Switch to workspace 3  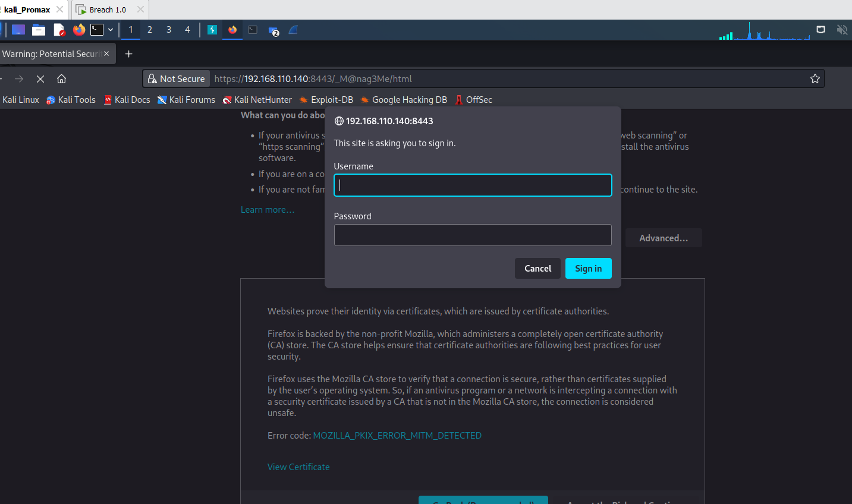coord(169,30)
